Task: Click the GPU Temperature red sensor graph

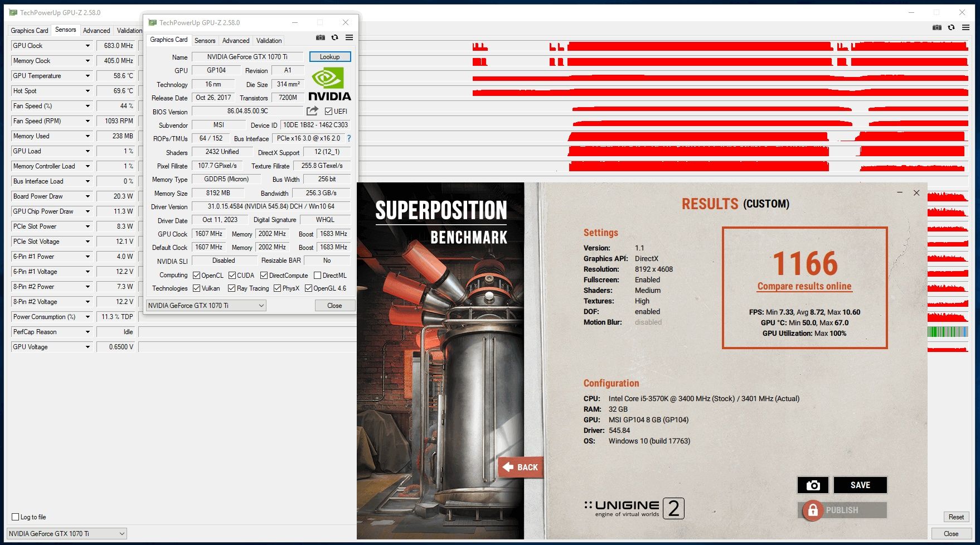Action: pos(719,76)
